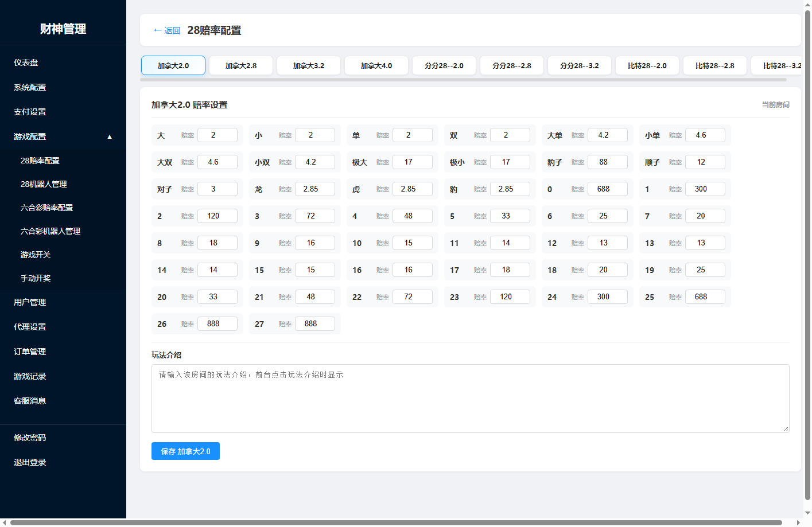The height and width of the screenshot is (527, 812).
Task: Focus the 大 odds input field
Action: click(x=217, y=135)
